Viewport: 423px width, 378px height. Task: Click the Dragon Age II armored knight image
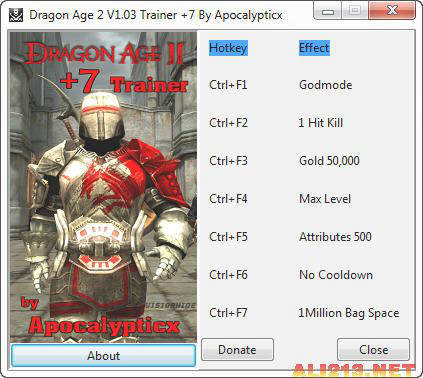103,187
